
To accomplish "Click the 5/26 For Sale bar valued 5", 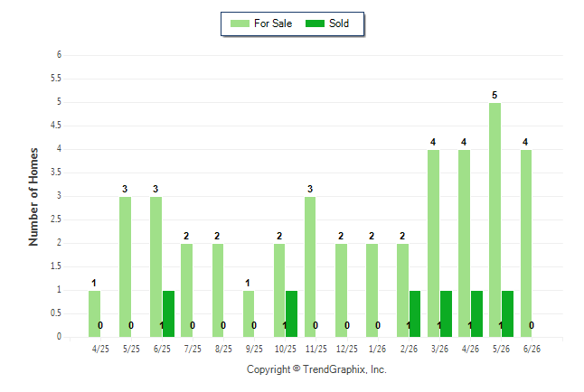I will (495, 220).
